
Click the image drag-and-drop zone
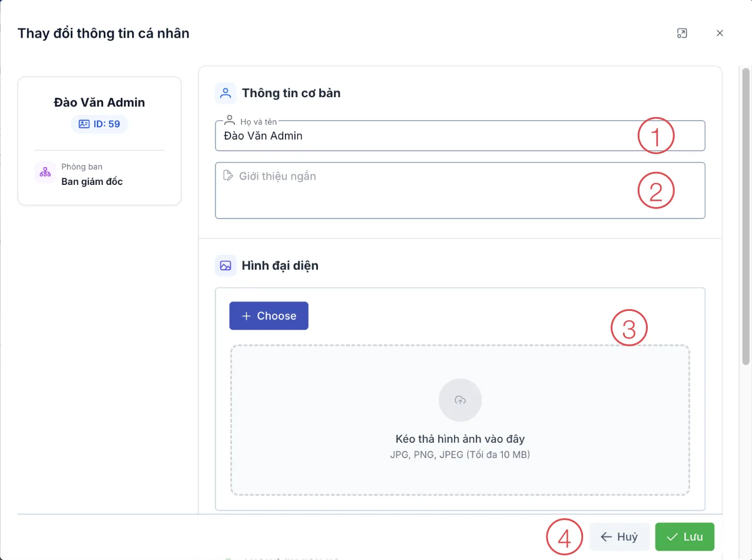pos(460,420)
